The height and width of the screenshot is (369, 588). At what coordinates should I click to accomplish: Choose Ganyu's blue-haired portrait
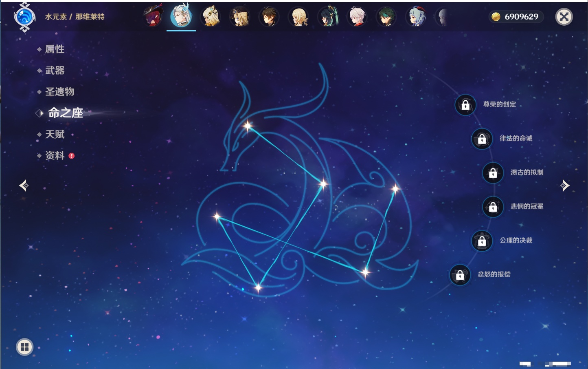tap(416, 17)
